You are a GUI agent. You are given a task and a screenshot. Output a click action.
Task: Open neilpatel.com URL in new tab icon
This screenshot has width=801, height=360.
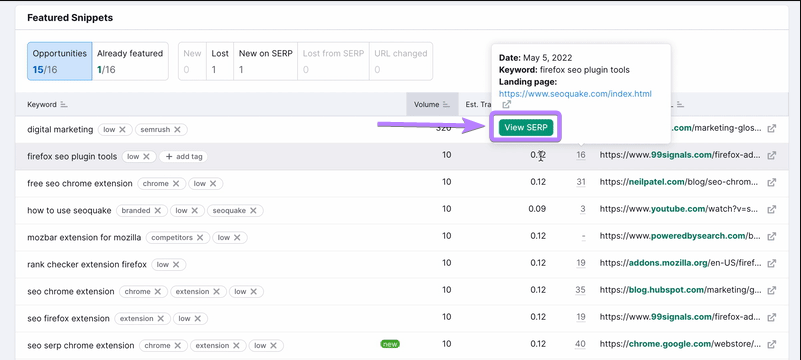[772, 182]
